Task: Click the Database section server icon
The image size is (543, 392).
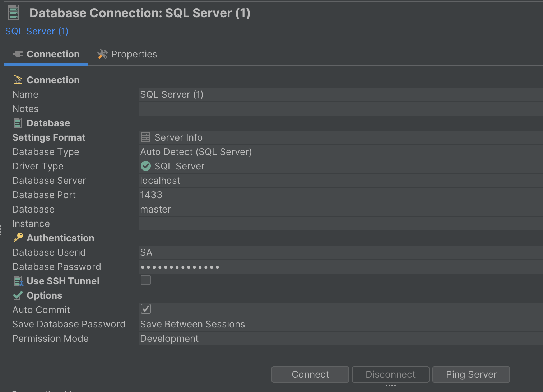Action: point(18,123)
